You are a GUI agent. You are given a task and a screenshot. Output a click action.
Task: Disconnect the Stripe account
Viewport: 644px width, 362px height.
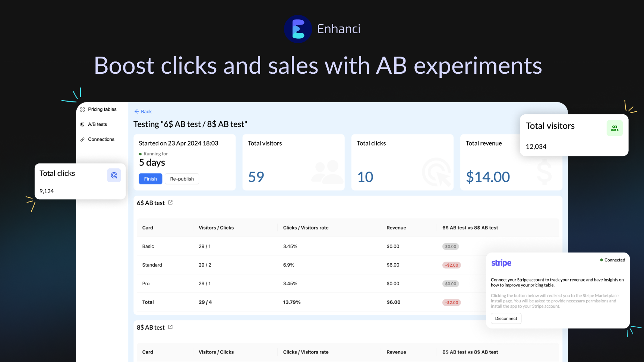point(506,318)
